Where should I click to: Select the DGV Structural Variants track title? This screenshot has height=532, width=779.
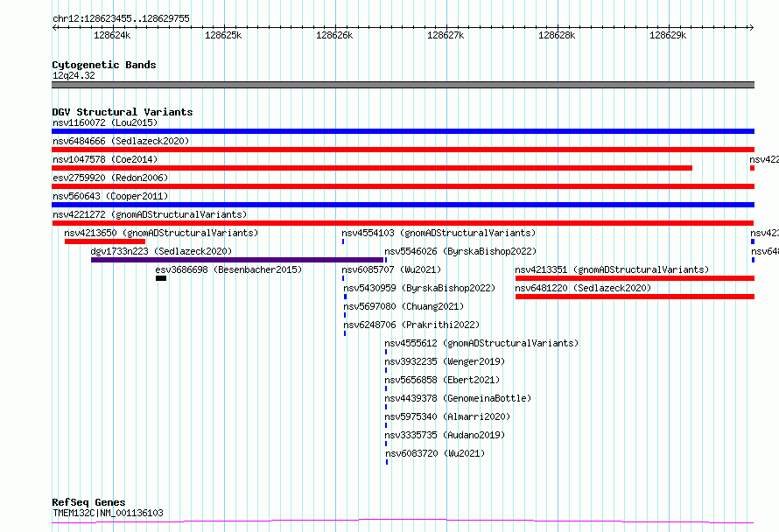[x=123, y=112]
